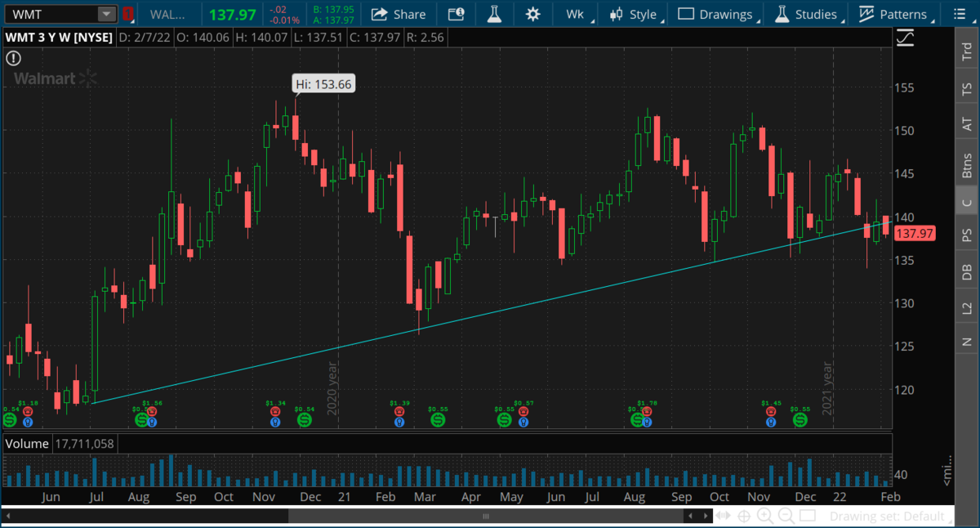
Task: Click the exclamation alert icon on chart
Action: [14, 58]
